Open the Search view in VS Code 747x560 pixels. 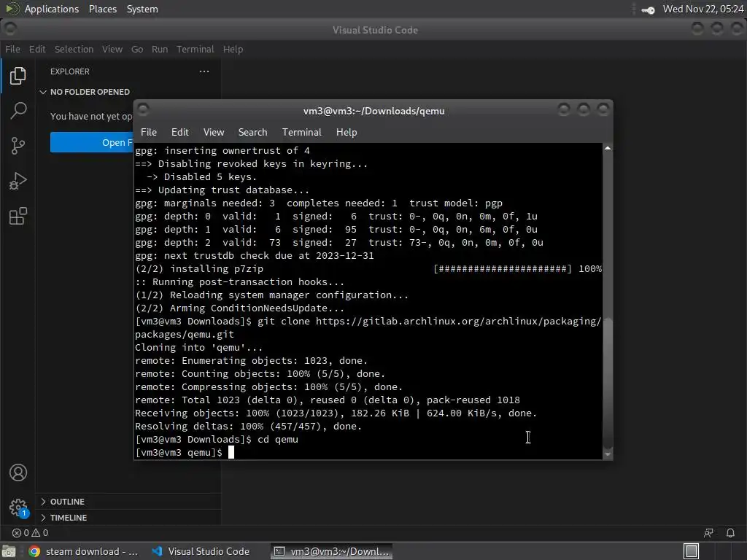click(x=18, y=111)
